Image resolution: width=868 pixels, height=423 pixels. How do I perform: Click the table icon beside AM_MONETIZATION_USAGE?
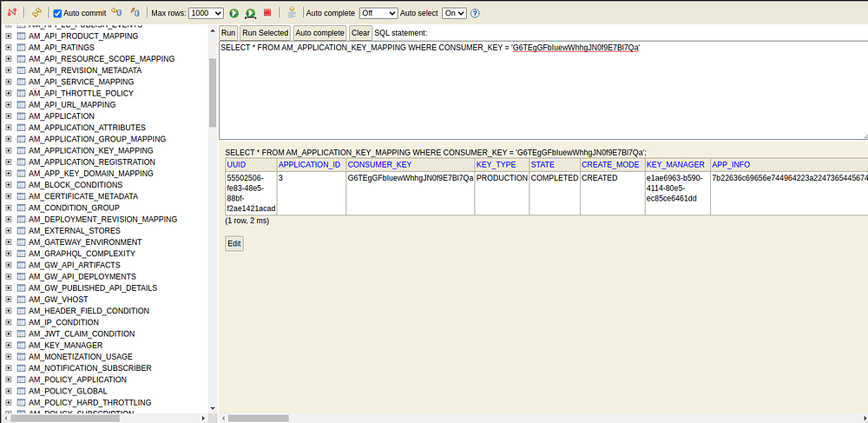[x=22, y=357]
